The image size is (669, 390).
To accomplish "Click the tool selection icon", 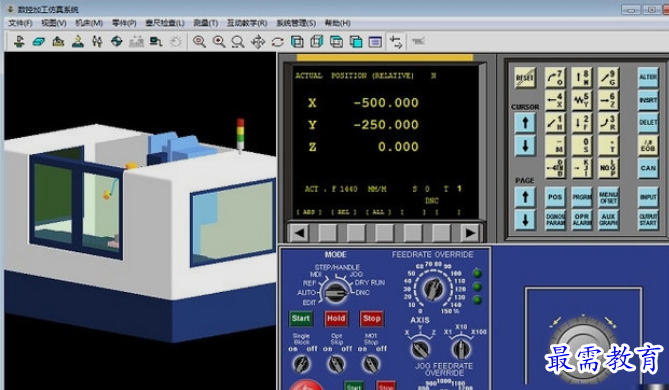I will click(x=97, y=41).
